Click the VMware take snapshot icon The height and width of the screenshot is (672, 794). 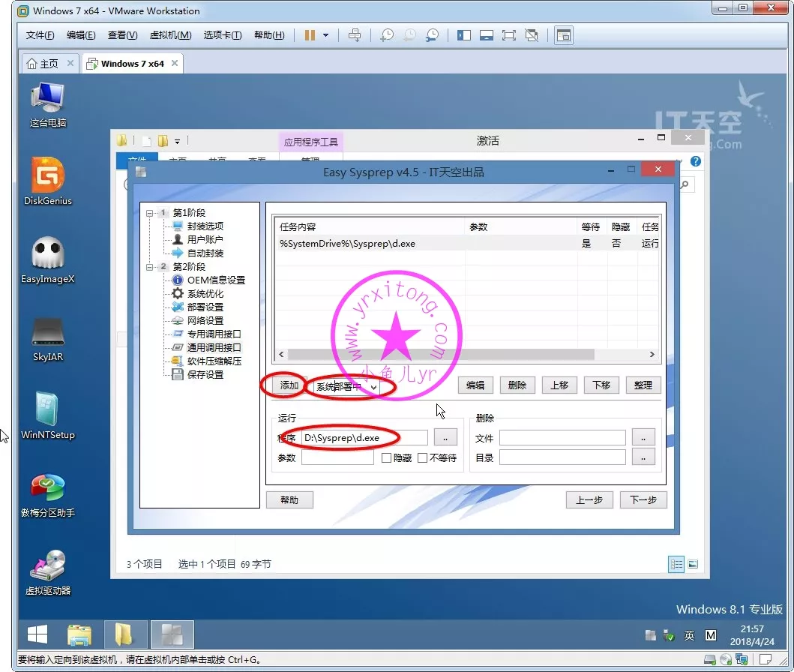point(387,35)
